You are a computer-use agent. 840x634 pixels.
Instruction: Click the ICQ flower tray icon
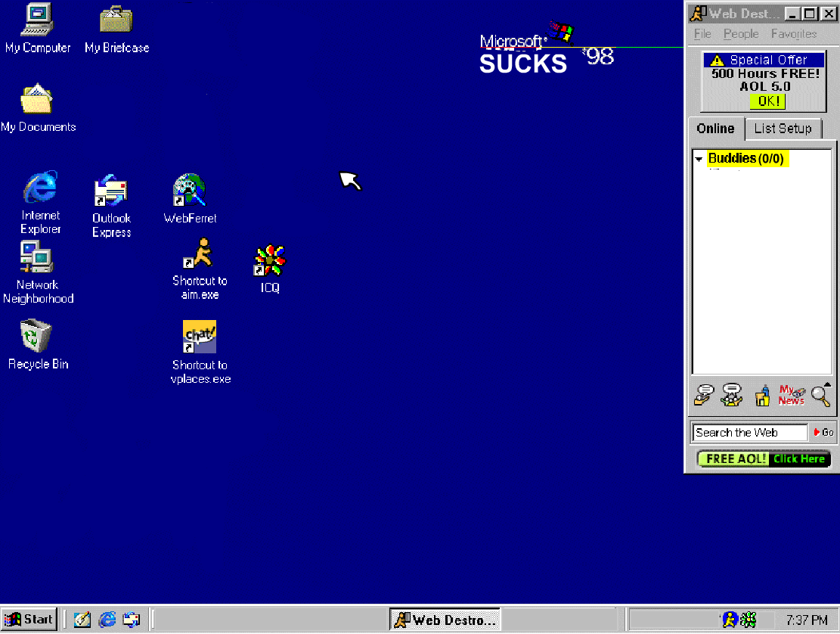pyautogui.click(x=748, y=620)
